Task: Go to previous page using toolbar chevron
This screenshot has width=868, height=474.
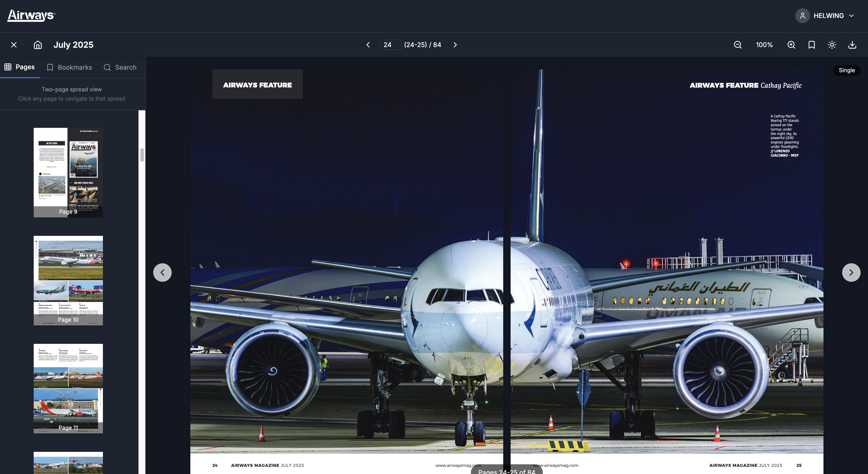Action: pyautogui.click(x=368, y=45)
